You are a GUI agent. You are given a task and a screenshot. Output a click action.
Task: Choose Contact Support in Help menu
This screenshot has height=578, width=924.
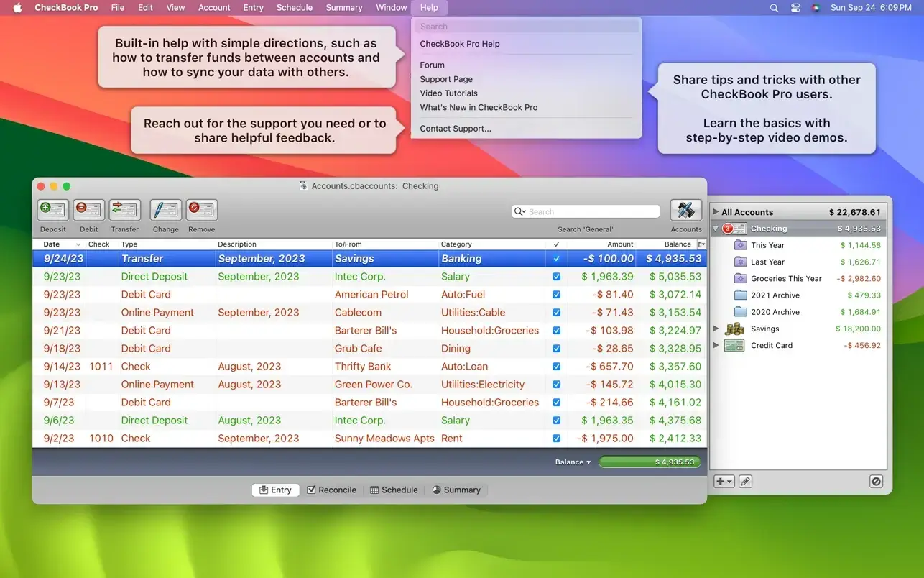pos(456,129)
